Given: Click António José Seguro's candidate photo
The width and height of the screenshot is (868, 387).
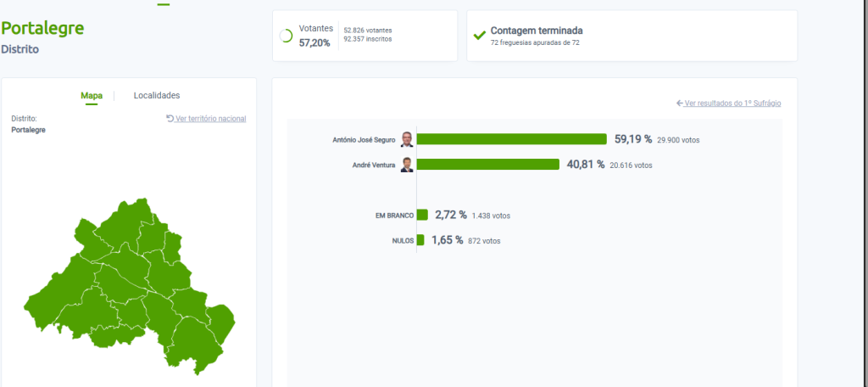Looking at the screenshot, I should 407,139.
